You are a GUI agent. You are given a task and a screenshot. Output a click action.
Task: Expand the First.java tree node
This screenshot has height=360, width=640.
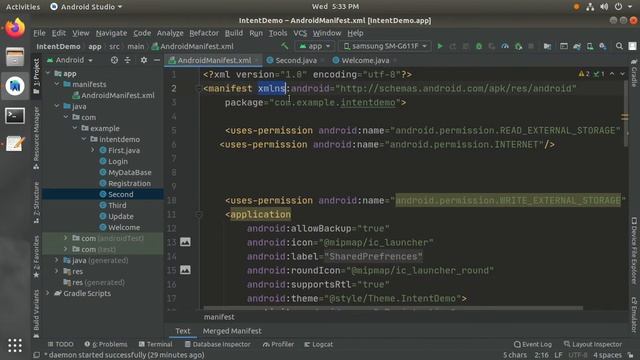pyautogui.click(x=93, y=150)
